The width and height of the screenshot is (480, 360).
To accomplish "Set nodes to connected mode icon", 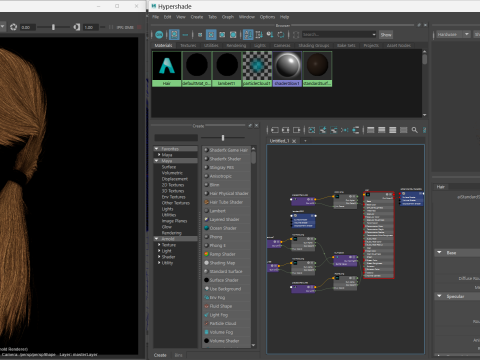I will click(x=382, y=130).
